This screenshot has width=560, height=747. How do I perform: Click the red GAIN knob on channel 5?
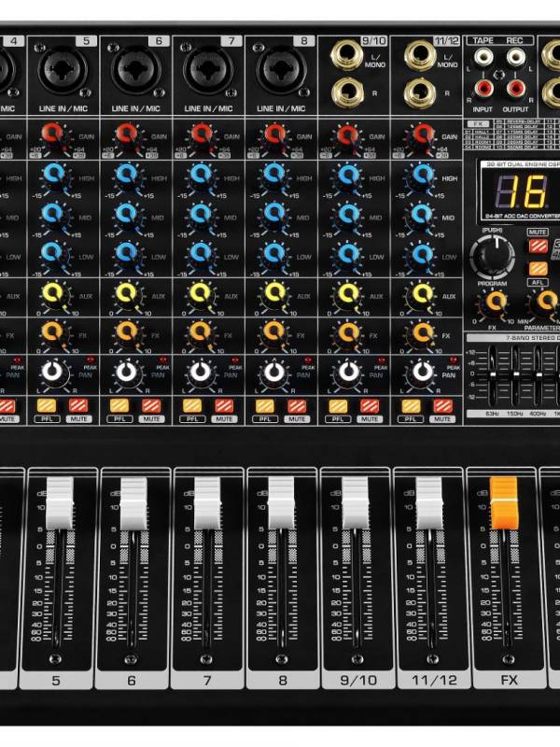click(54, 135)
